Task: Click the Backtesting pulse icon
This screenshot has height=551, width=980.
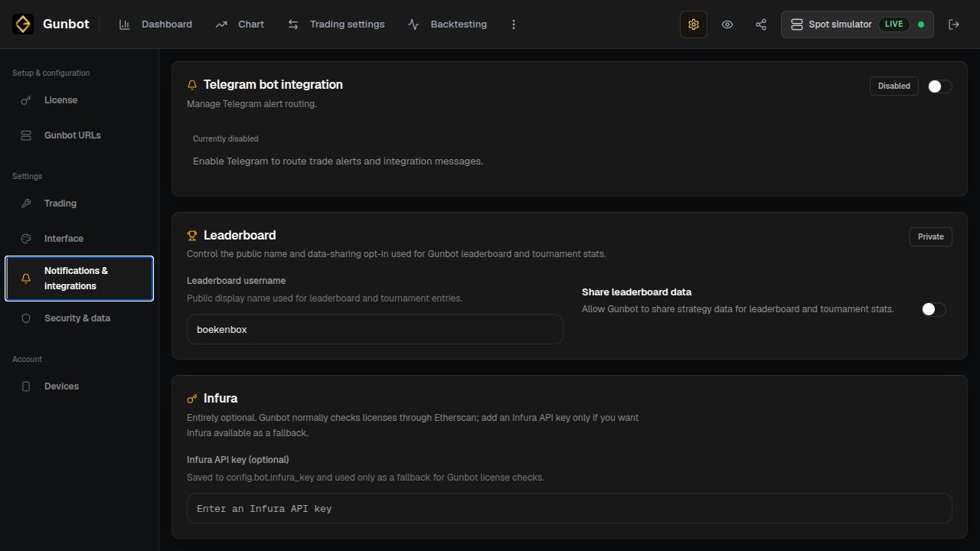Action: [x=413, y=24]
